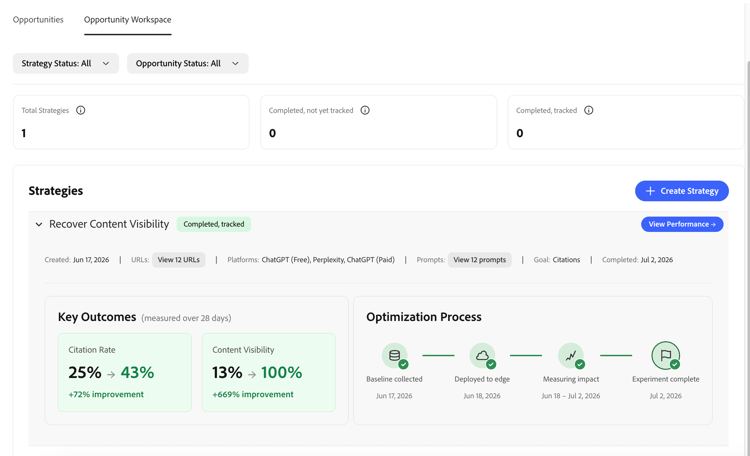Click the Citation Rate outcome card
Image resolution: width=750 pixels, height=456 pixels.
125,372
